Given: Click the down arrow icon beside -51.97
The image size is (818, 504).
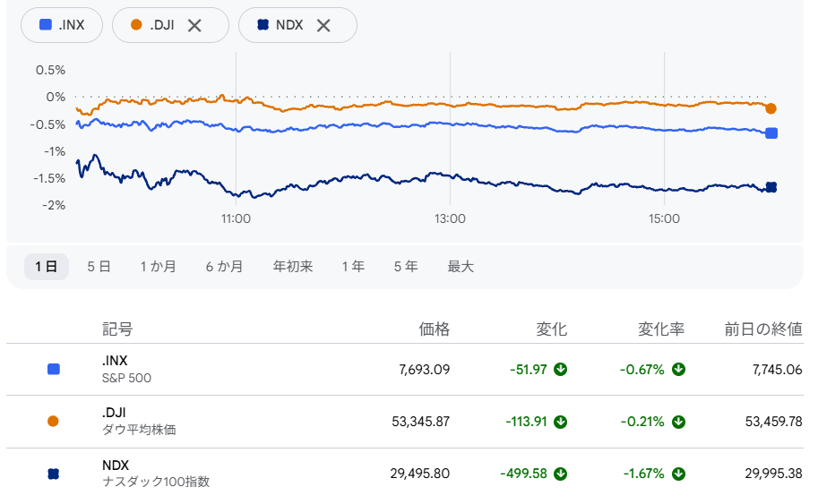Looking at the screenshot, I should coord(560,370).
